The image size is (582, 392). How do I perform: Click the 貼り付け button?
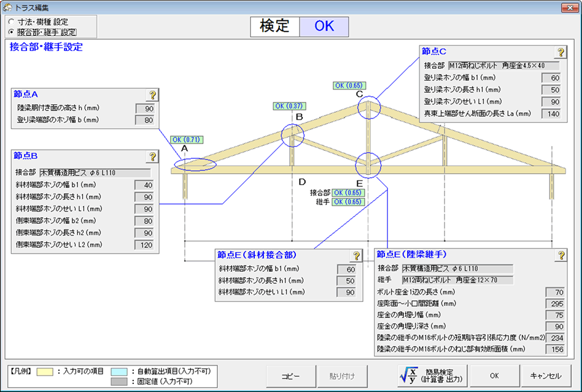pyautogui.click(x=342, y=376)
